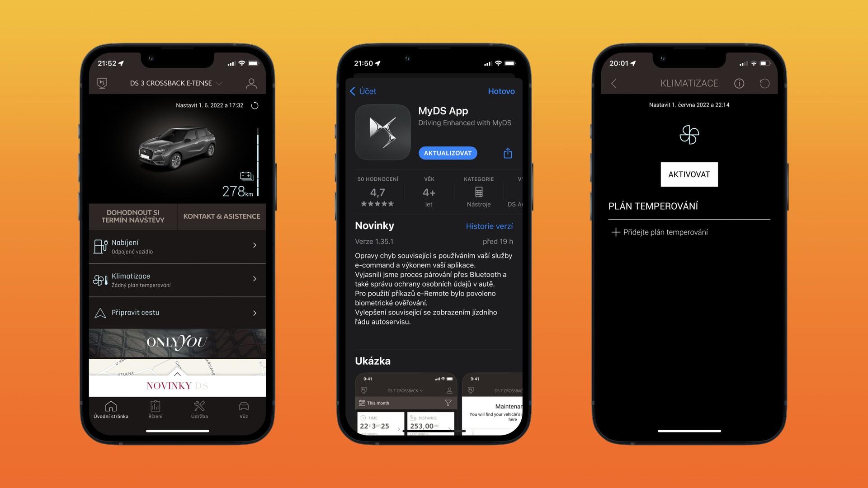Open Historie verzí version history link
Viewport: 868px width, 488px height.
pyautogui.click(x=490, y=226)
